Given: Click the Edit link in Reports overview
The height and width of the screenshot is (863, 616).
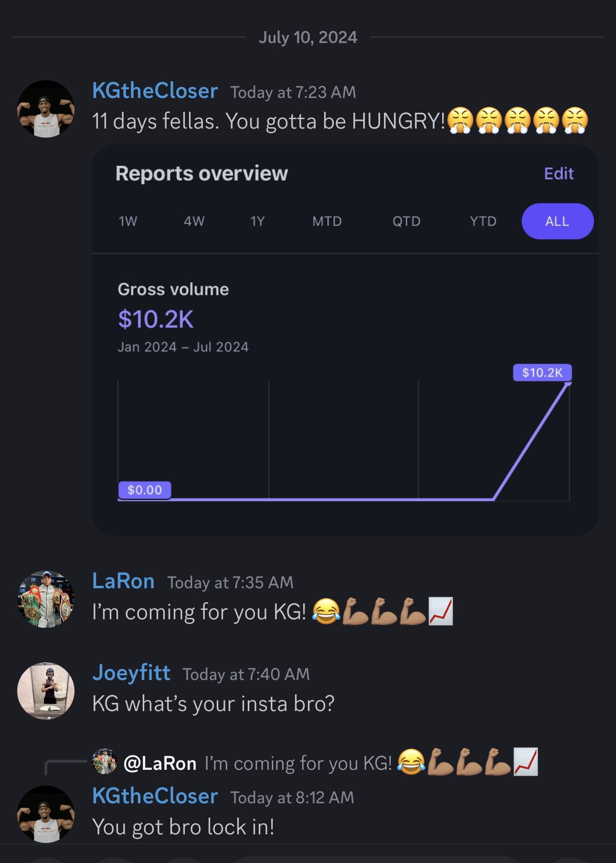Looking at the screenshot, I should pyautogui.click(x=559, y=173).
